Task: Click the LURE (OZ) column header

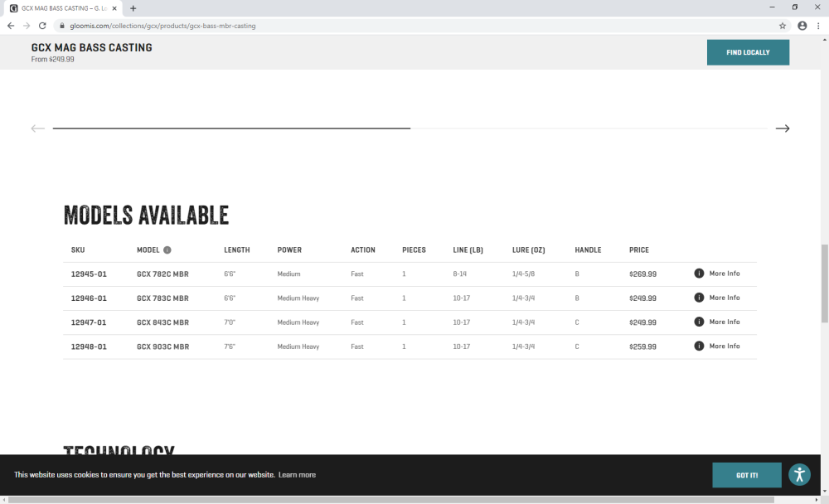Action: point(528,250)
